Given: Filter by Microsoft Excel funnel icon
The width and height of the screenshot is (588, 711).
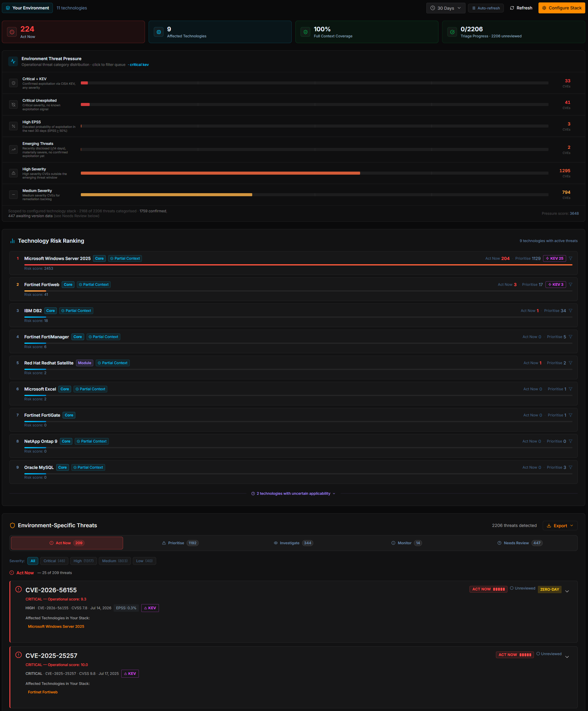Looking at the screenshot, I should [x=570, y=389].
